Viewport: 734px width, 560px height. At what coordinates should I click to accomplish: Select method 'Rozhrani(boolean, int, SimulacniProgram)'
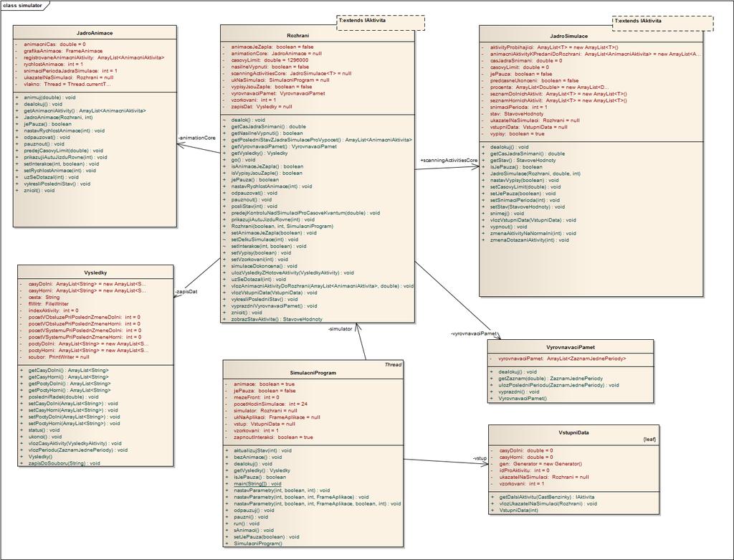tap(282, 226)
